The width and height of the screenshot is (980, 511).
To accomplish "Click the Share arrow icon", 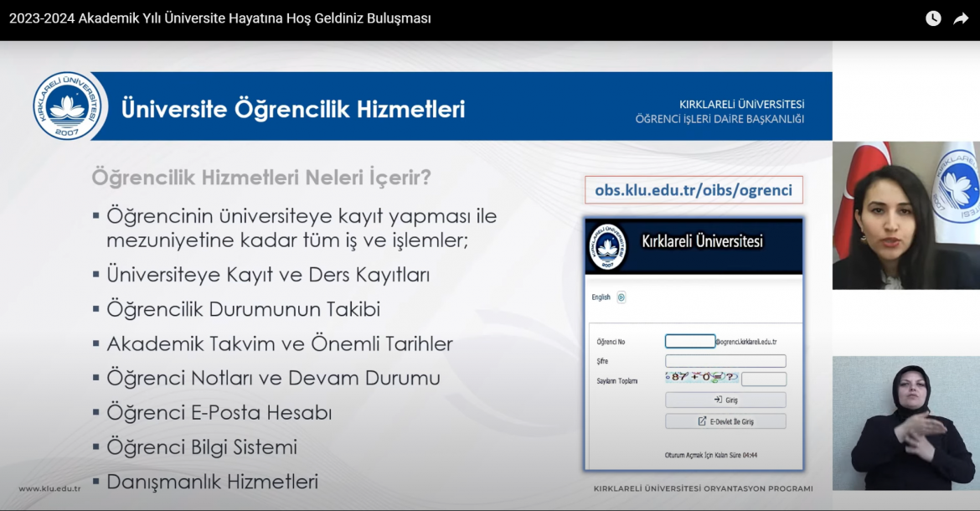I will (x=961, y=18).
